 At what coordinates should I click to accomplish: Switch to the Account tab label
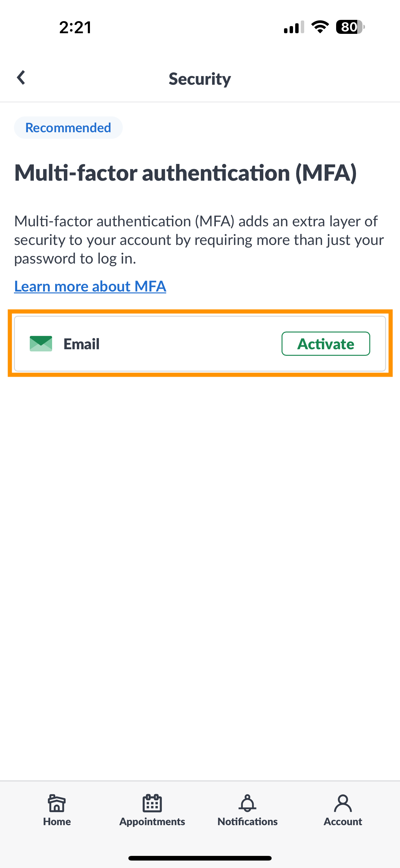pyautogui.click(x=343, y=821)
